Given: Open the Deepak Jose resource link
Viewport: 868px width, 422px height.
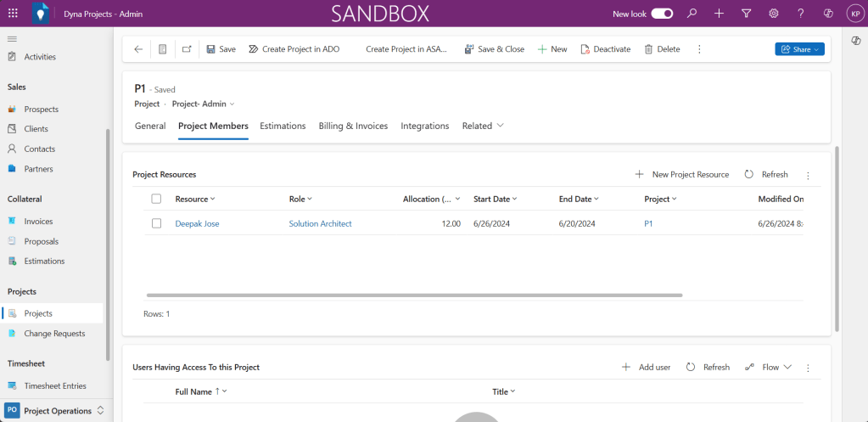Looking at the screenshot, I should point(197,223).
